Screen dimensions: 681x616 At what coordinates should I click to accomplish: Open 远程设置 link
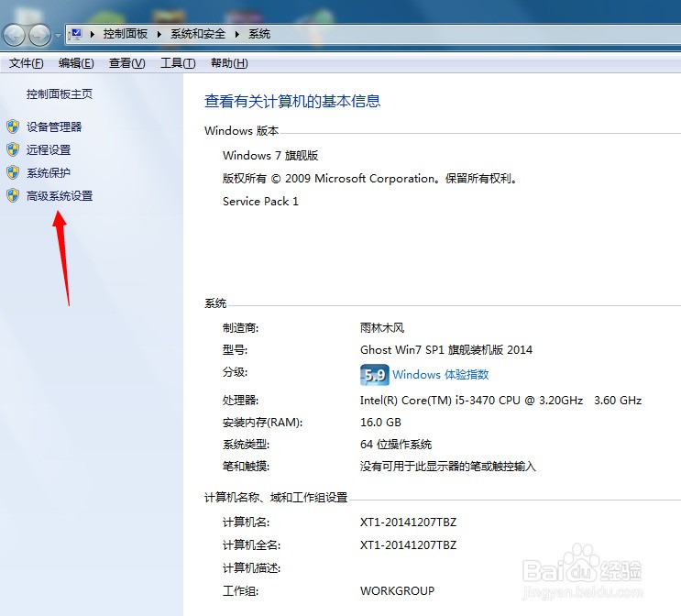[49, 149]
